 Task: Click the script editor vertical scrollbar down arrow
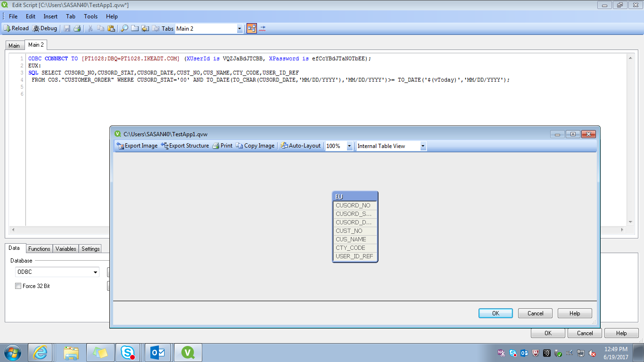pos(630,222)
